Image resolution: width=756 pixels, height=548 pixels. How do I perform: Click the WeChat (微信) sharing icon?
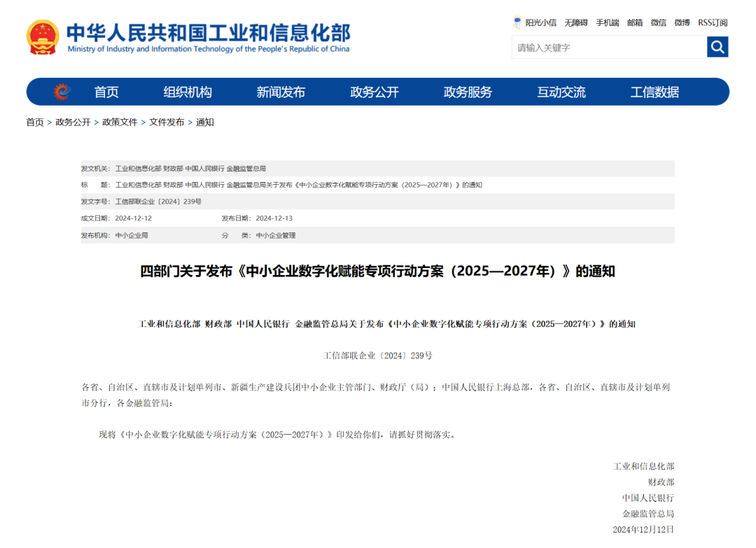[658, 22]
